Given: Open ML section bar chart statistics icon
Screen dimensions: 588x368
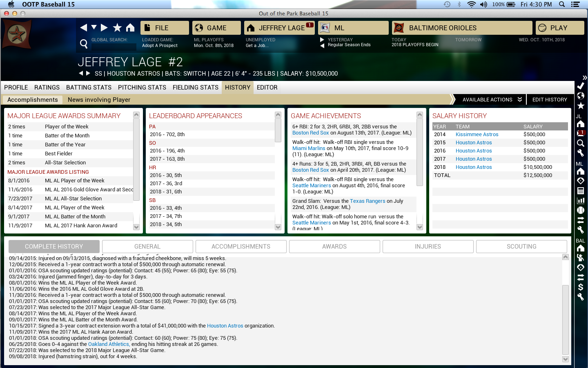Looking at the screenshot, I should point(580,201).
